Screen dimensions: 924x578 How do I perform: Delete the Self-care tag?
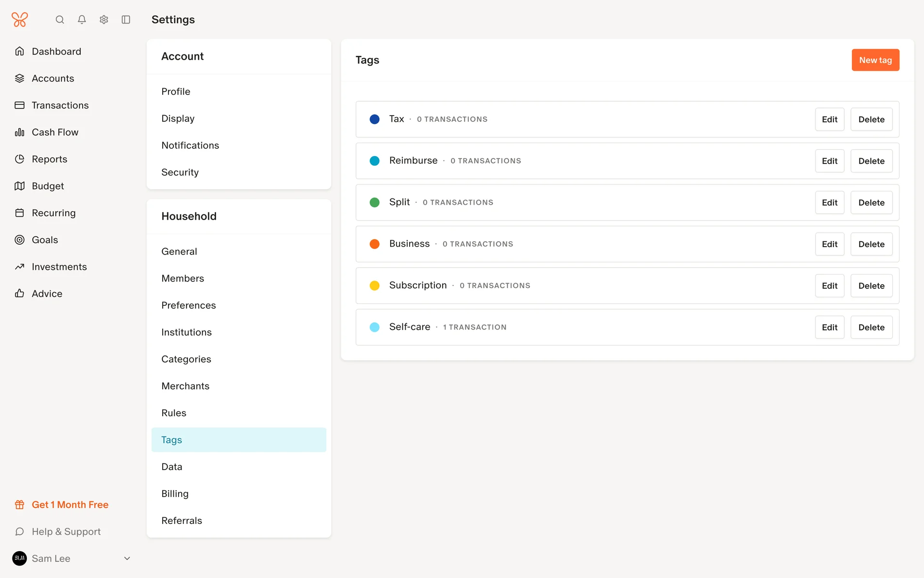click(871, 328)
